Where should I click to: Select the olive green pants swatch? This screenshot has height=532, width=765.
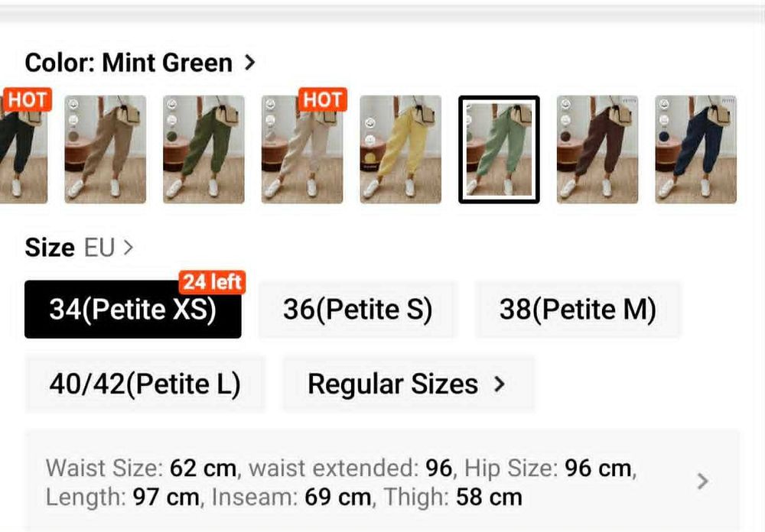tap(204, 149)
